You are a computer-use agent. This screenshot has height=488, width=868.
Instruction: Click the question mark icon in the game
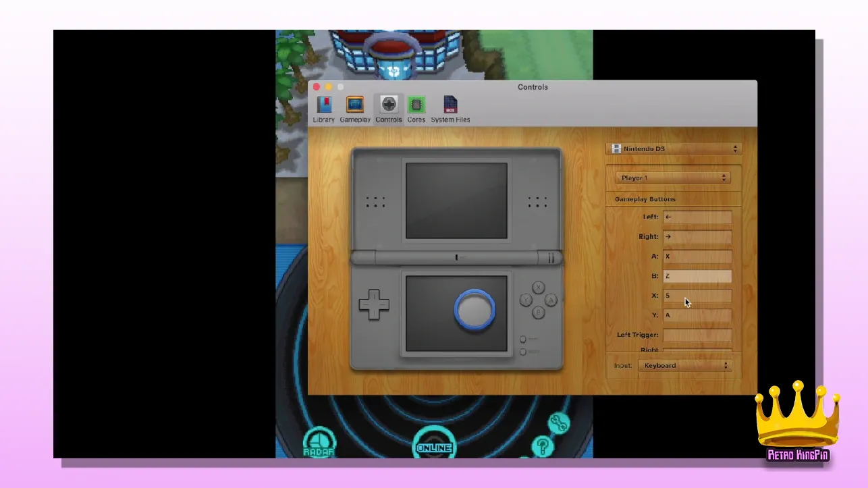[542, 446]
